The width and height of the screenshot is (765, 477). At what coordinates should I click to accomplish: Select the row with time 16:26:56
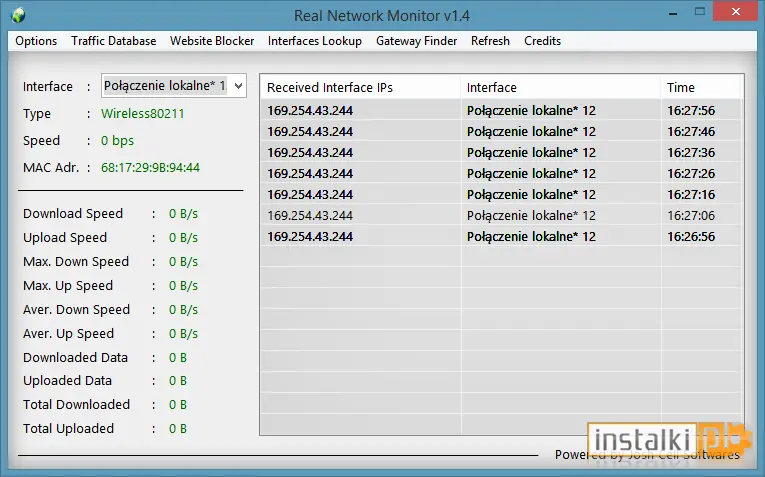point(502,237)
